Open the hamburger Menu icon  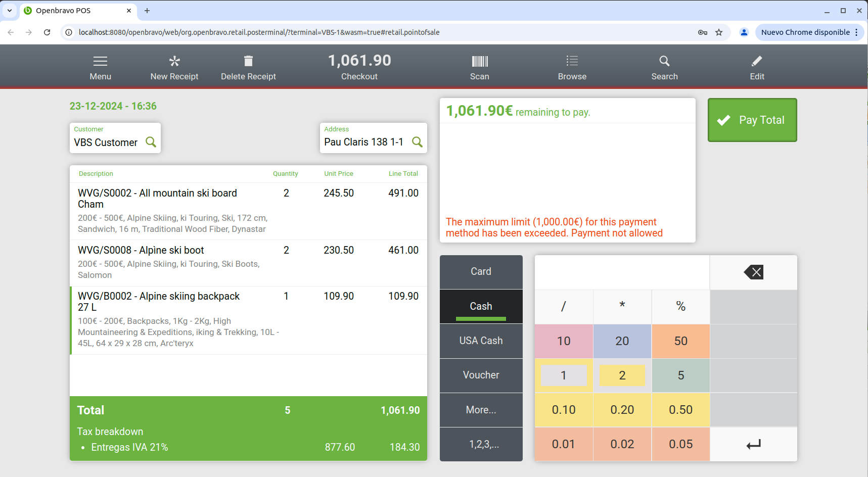[x=100, y=62]
